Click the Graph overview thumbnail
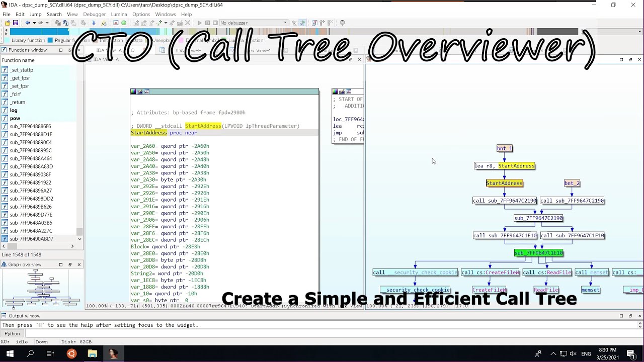644x362 pixels. 41,288
